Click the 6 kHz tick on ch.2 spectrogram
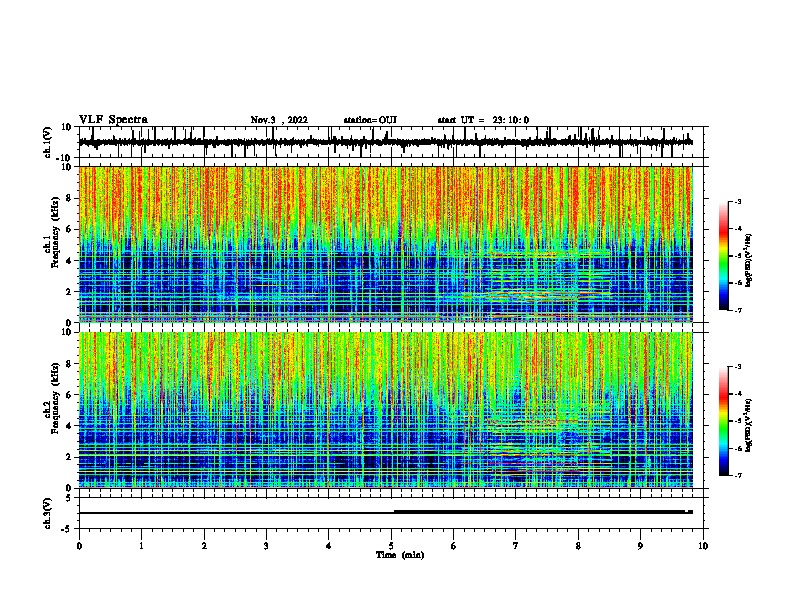The image size is (792, 612). point(69,395)
